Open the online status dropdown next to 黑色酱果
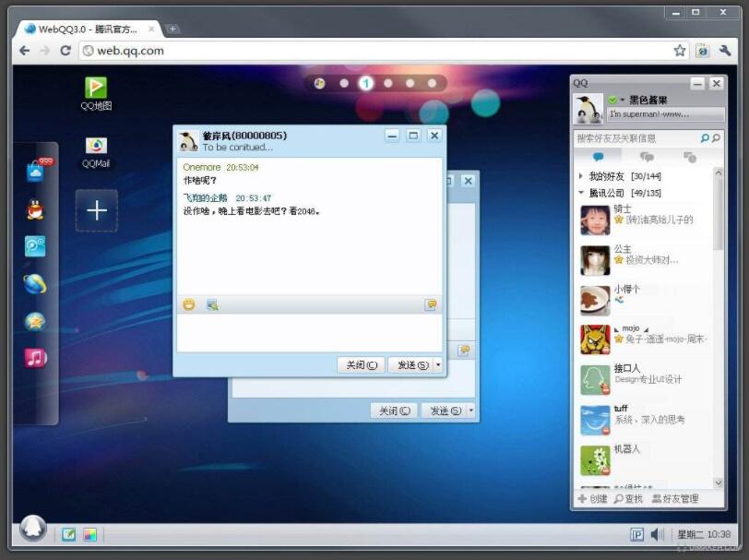This screenshot has width=749, height=560. click(623, 100)
